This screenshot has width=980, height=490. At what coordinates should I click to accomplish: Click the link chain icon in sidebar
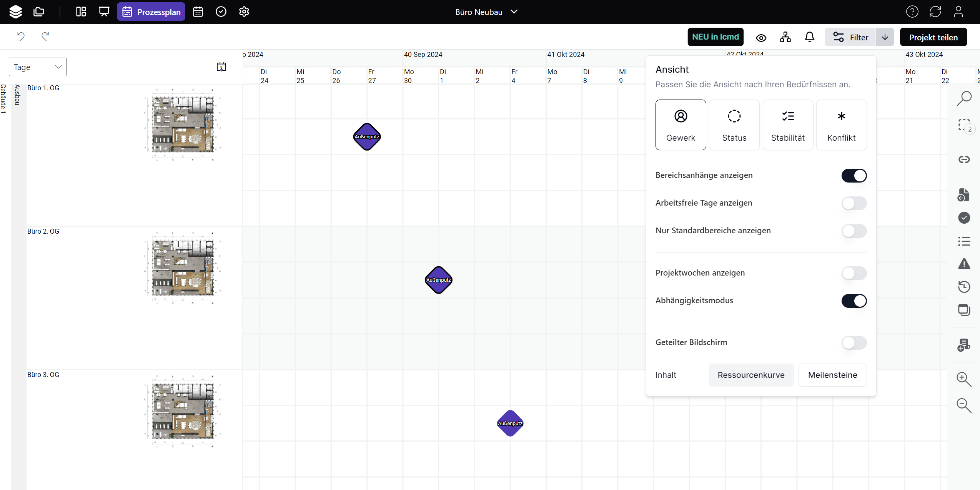[964, 159]
